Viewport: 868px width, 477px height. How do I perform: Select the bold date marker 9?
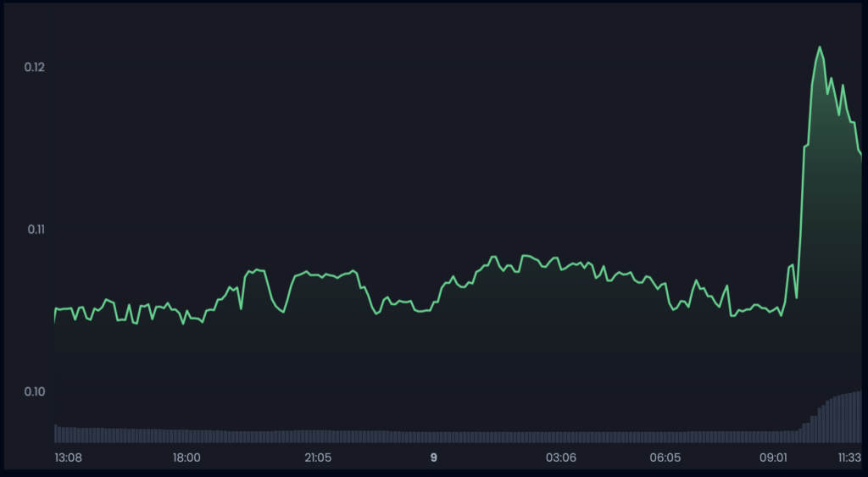tap(433, 458)
